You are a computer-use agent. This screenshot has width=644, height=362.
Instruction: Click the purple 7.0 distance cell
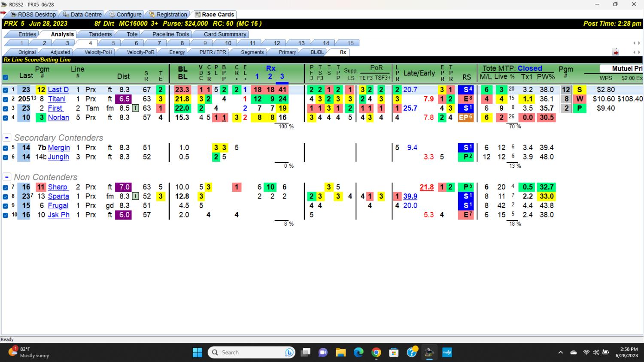click(124, 187)
